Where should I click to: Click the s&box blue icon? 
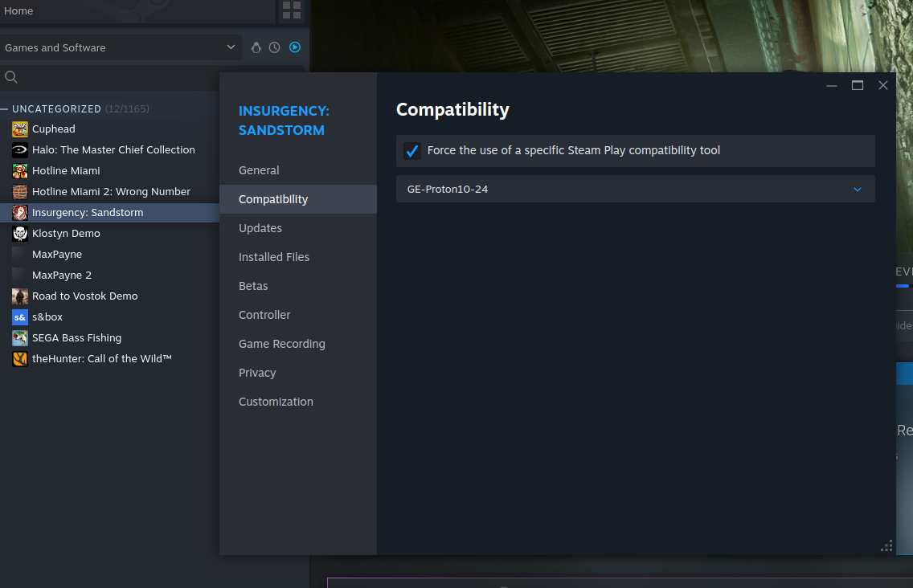pyautogui.click(x=20, y=317)
